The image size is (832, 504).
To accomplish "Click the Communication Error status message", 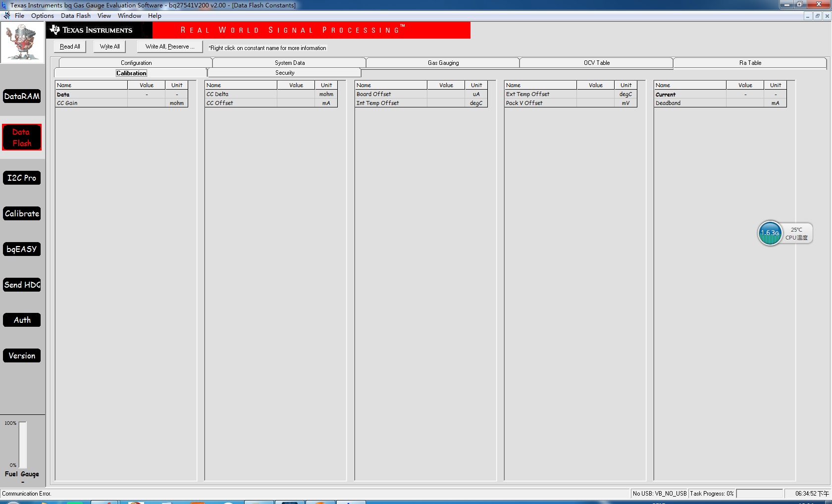I will pyautogui.click(x=27, y=494).
